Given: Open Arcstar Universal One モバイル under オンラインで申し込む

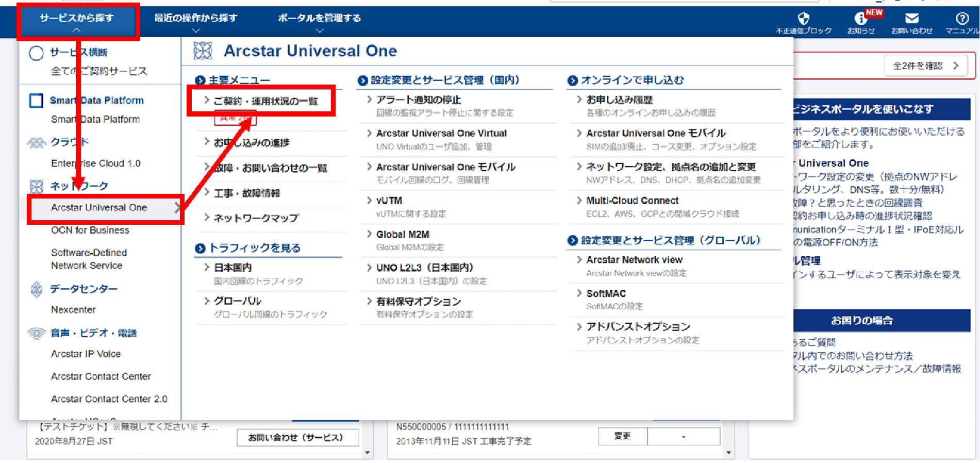Looking at the screenshot, I should pyautogui.click(x=656, y=134).
